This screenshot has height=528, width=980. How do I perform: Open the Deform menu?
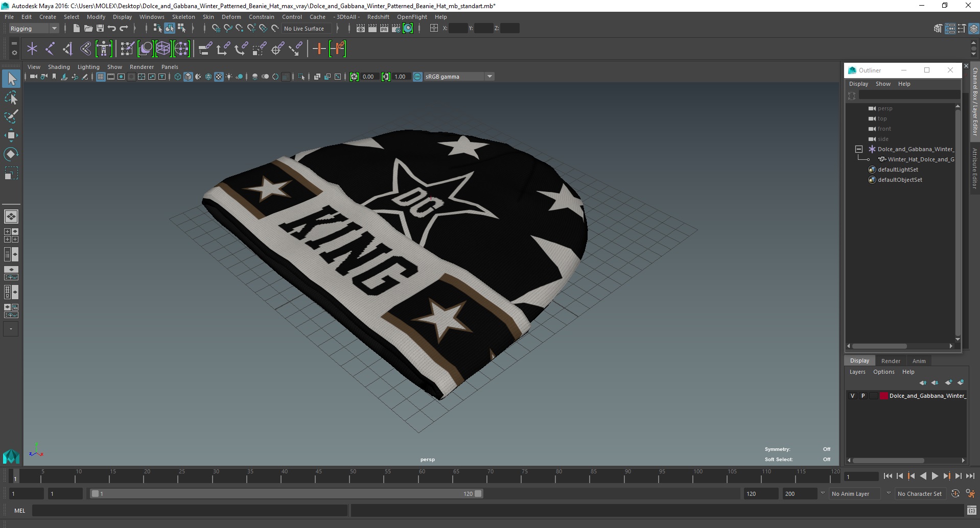coord(231,17)
